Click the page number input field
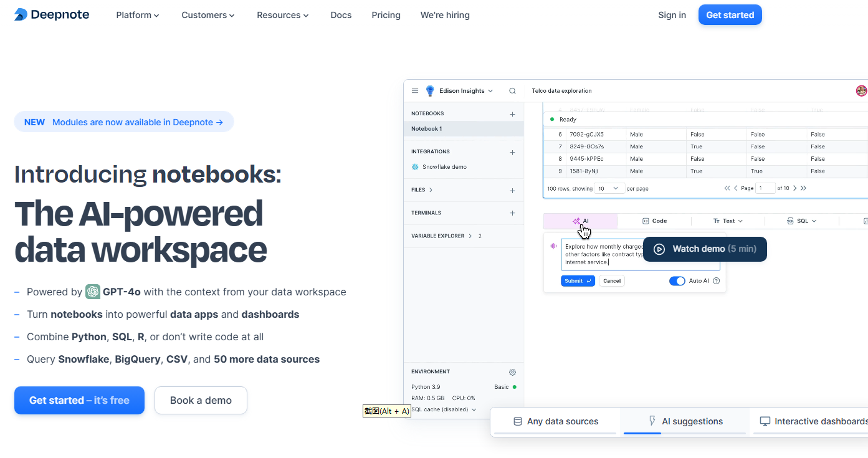This screenshot has width=868, height=458. click(x=765, y=188)
